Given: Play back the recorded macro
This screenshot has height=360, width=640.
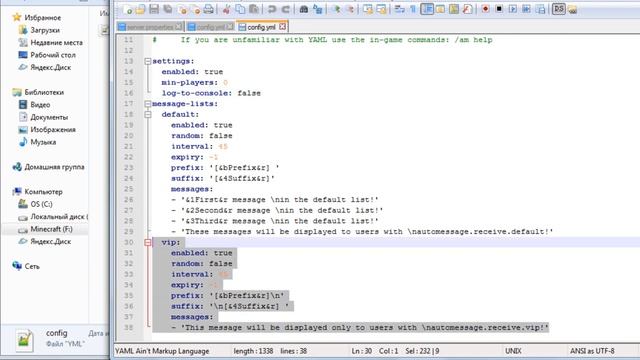Looking at the screenshot, I should click(513, 9).
